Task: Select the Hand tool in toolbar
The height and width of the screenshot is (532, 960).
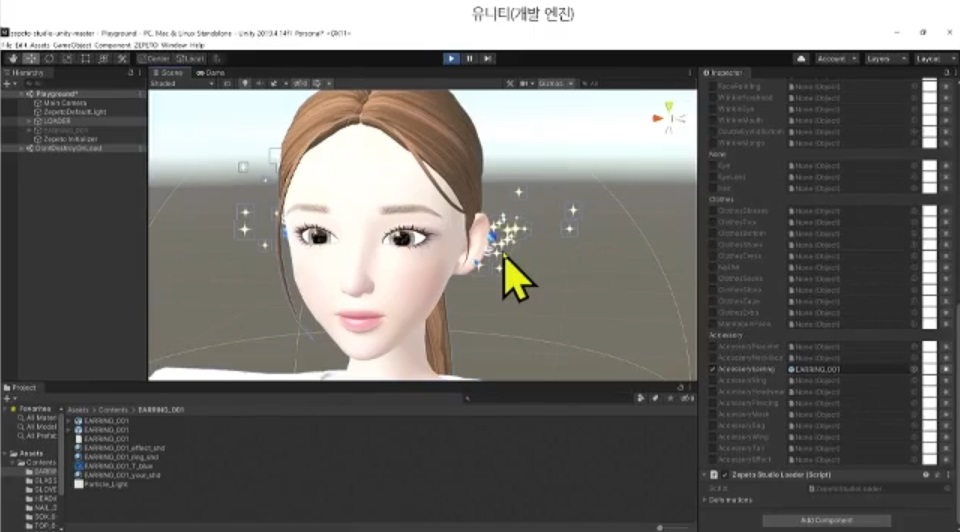Action: click(13, 59)
